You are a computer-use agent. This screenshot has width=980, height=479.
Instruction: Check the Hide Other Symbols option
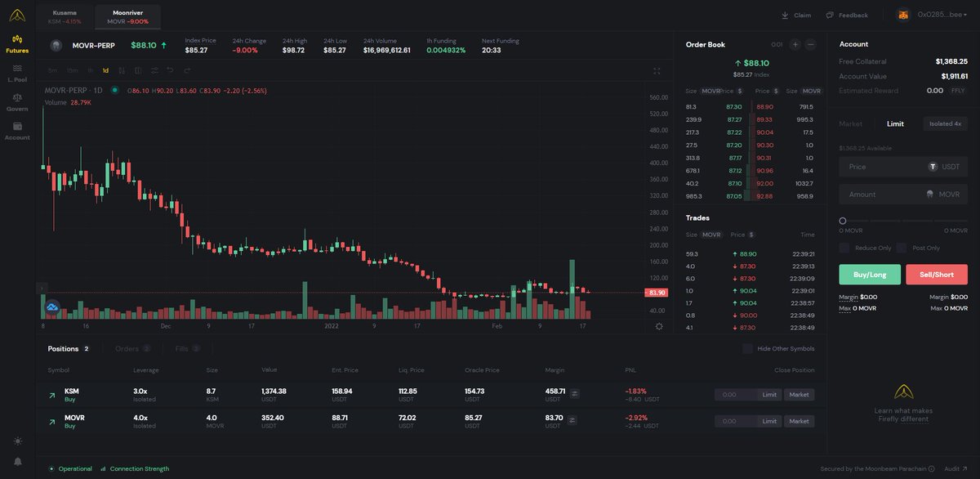click(x=747, y=348)
